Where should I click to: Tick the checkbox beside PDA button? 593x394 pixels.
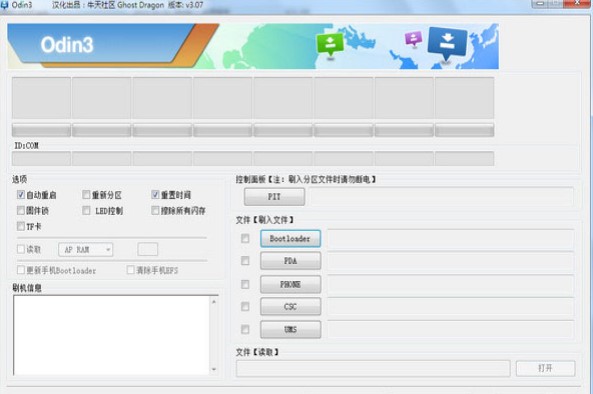245,261
